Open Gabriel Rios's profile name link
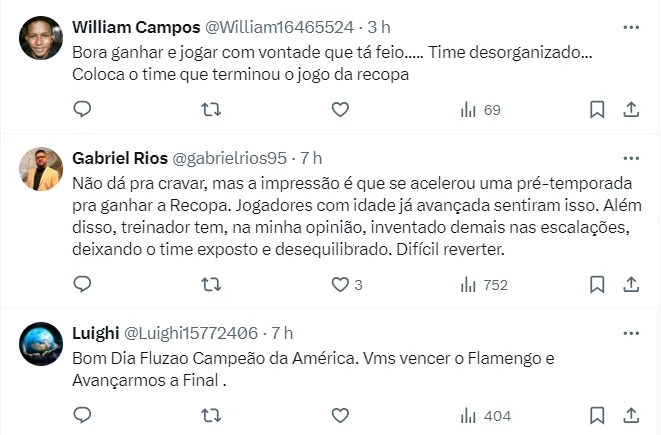This screenshot has height=435, width=661. pyautogui.click(x=120, y=158)
